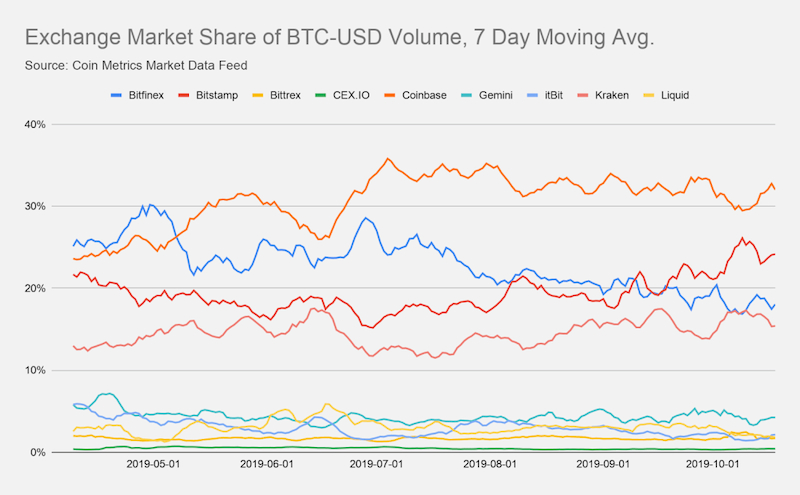Click the green CEX.IO legend marker
800x495 pixels.
point(320,95)
